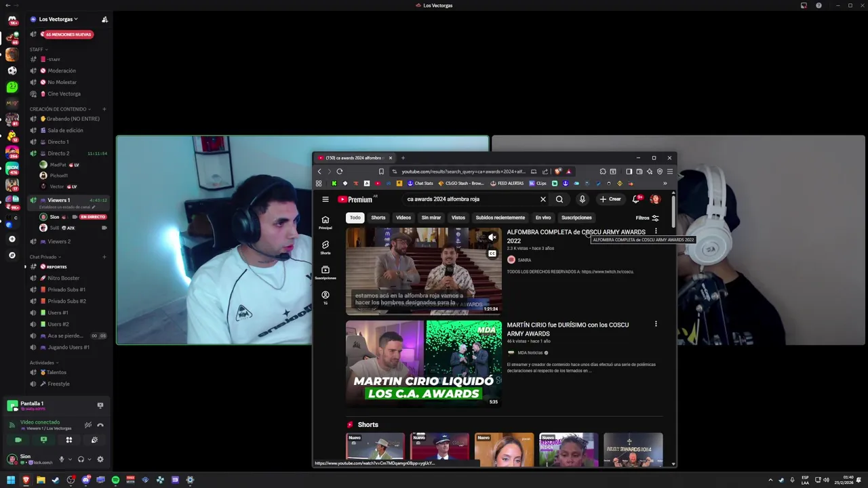
Task: Open the Brave Rewards triangle icon
Action: (x=569, y=171)
